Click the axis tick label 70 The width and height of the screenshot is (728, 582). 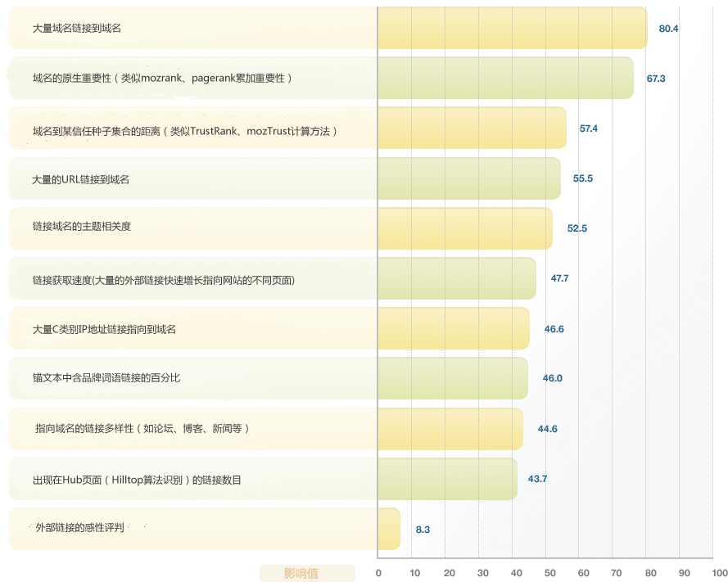point(617,573)
